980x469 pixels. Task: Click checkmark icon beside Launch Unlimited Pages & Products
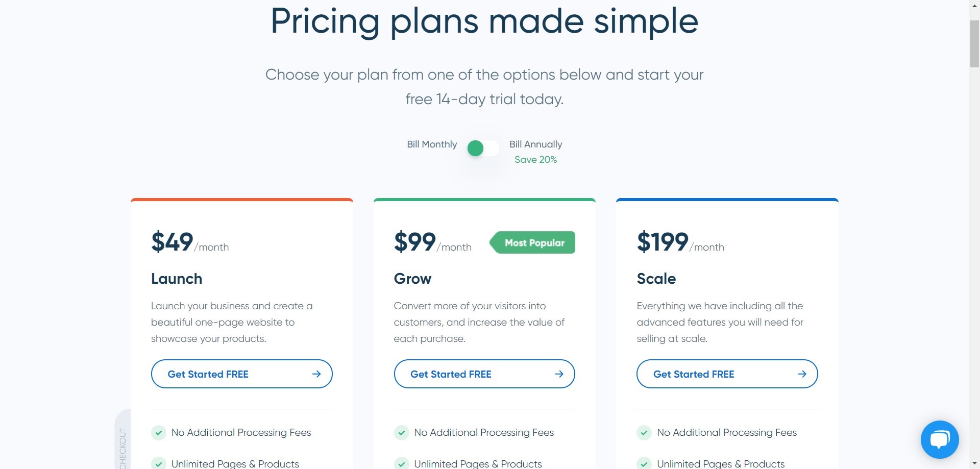click(159, 463)
